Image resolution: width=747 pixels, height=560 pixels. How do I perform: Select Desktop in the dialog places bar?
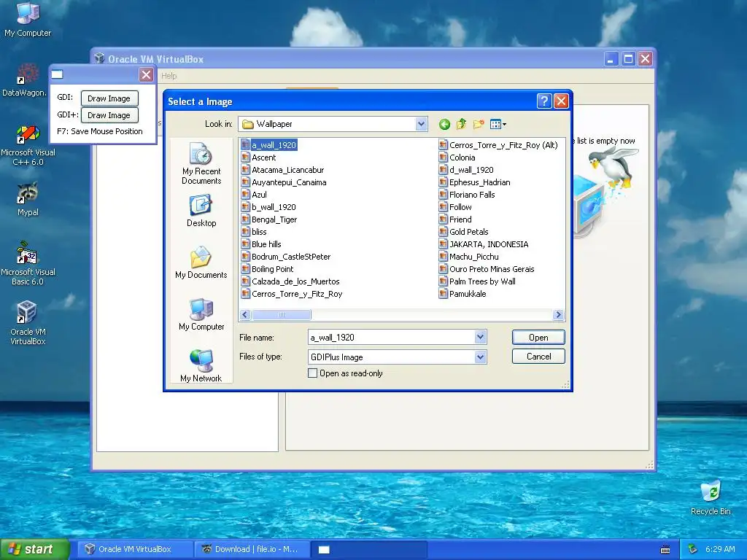201,211
